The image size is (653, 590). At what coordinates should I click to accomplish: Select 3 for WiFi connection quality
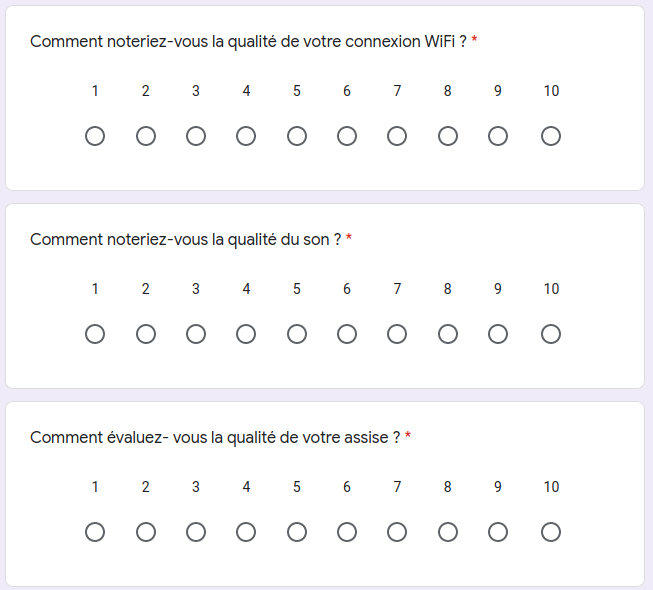(196, 136)
